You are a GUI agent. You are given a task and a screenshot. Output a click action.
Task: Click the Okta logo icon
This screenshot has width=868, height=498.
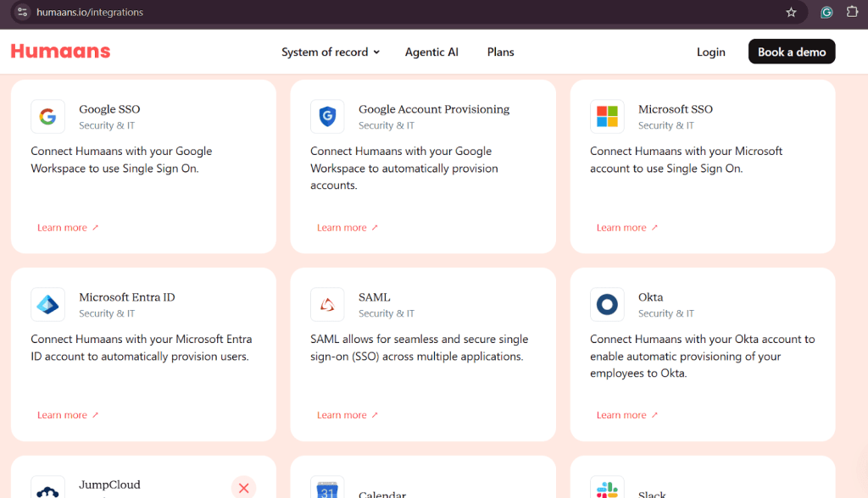click(x=607, y=305)
